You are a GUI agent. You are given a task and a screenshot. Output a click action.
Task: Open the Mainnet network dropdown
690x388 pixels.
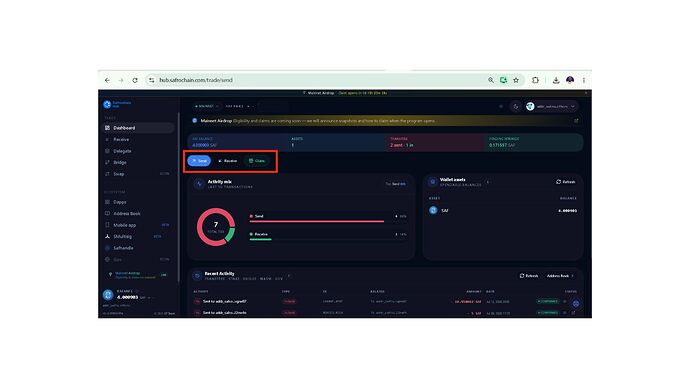[206, 106]
